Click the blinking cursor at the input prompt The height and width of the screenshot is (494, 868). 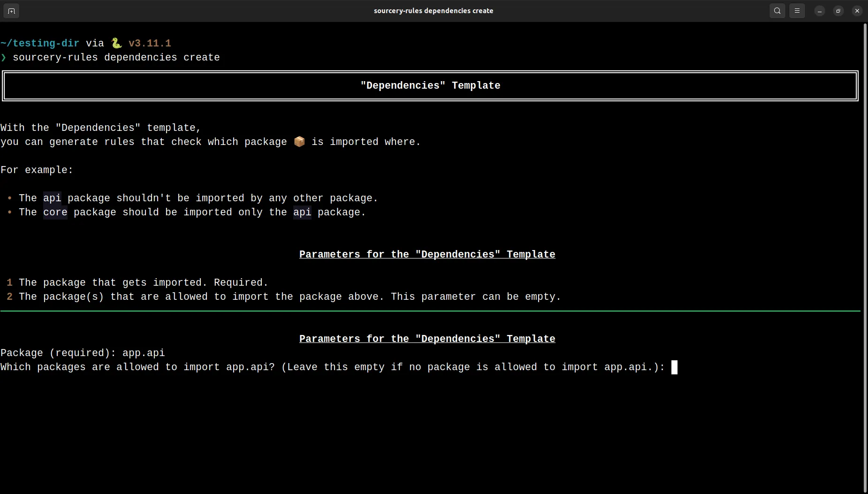pyautogui.click(x=674, y=367)
